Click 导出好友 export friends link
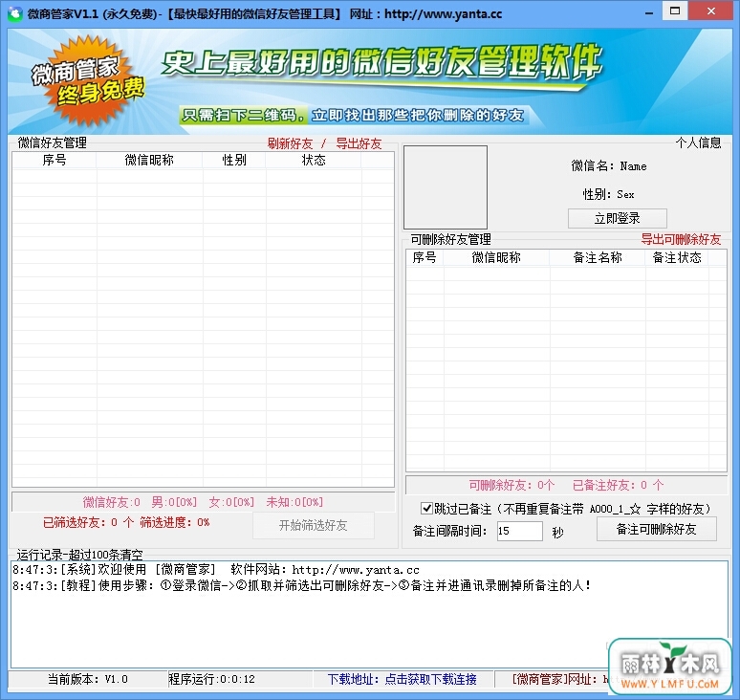 [359, 143]
